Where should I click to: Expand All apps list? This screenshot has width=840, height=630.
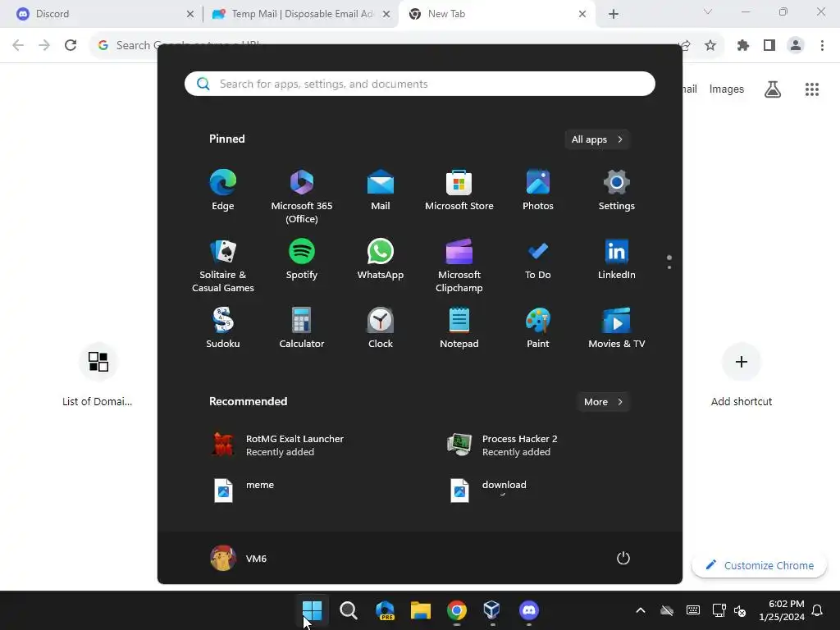[597, 139]
